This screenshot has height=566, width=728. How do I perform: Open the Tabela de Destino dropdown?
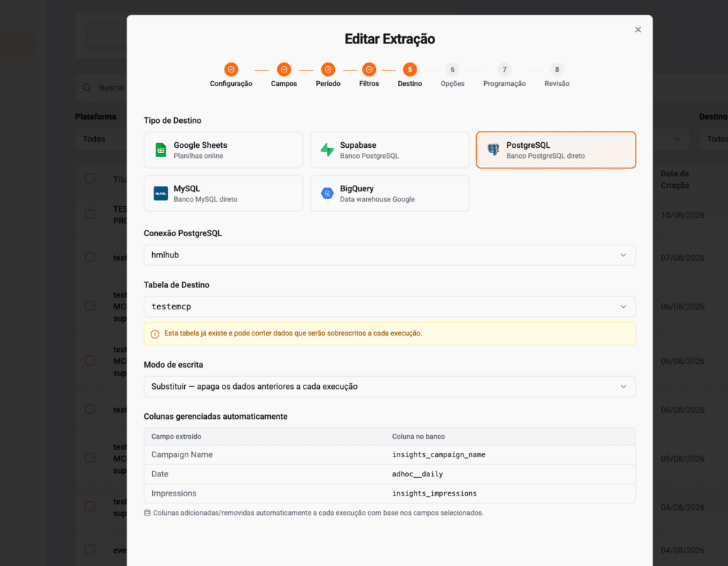tap(390, 306)
